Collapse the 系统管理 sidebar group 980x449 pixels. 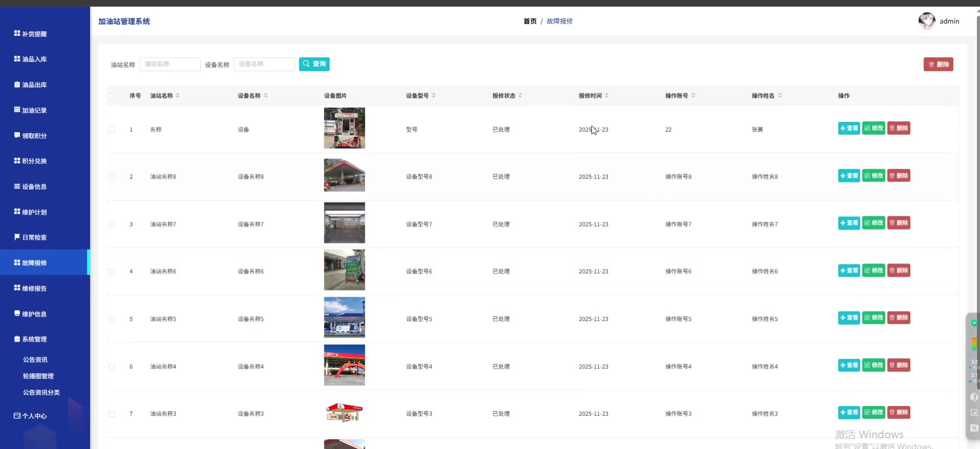[34, 339]
